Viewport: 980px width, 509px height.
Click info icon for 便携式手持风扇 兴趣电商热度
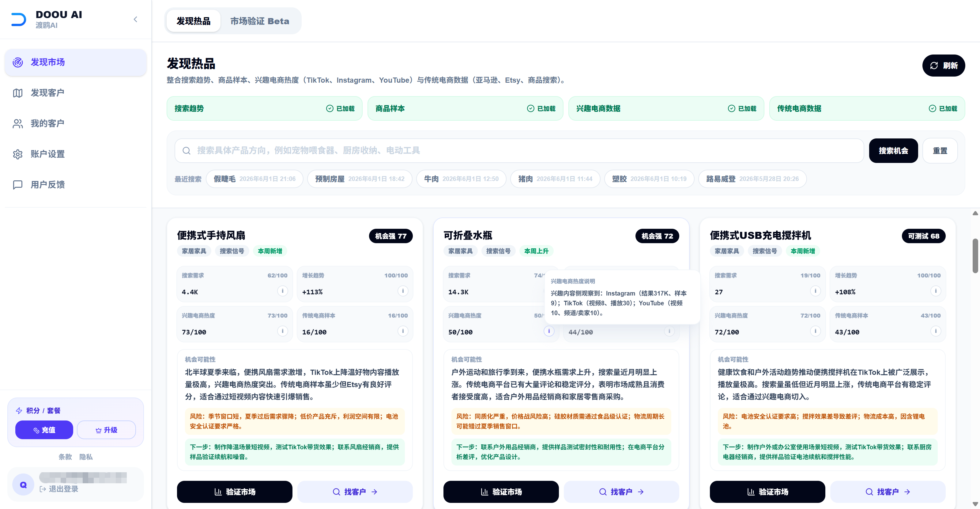coord(282,331)
